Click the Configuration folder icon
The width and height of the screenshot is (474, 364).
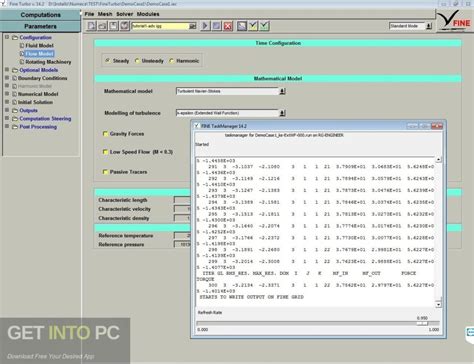pos(15,38)
